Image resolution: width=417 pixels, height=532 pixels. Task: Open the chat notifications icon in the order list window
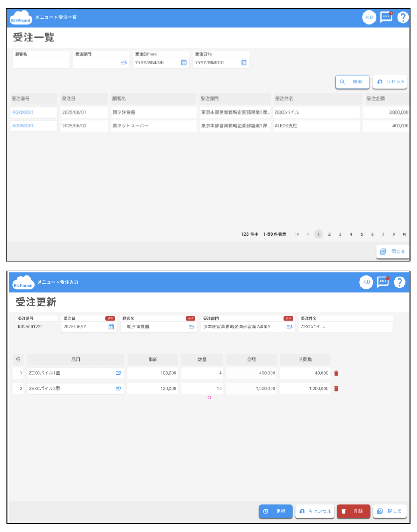385,17
